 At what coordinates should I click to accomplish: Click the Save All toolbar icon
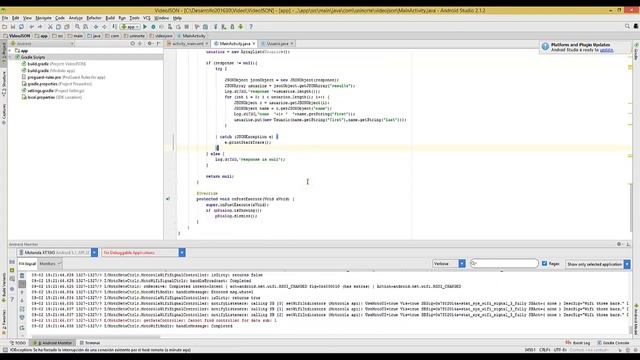pos(13,27)
